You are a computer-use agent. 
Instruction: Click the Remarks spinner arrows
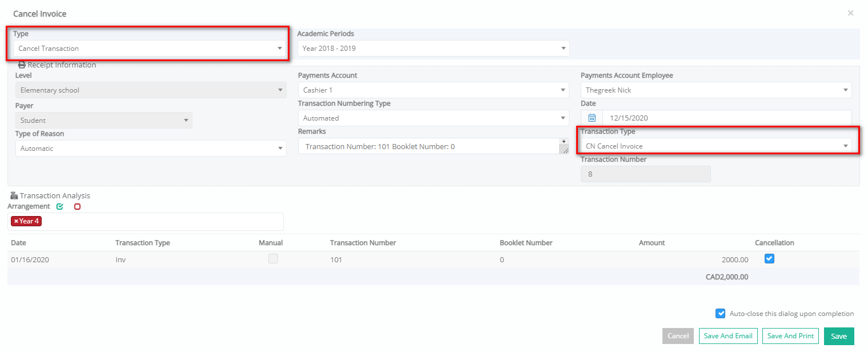click(x=565, y=141)
